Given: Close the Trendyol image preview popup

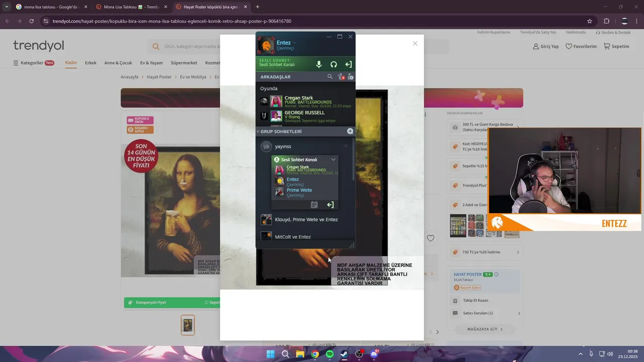Looking at the screenshot, I should (415, 44).
